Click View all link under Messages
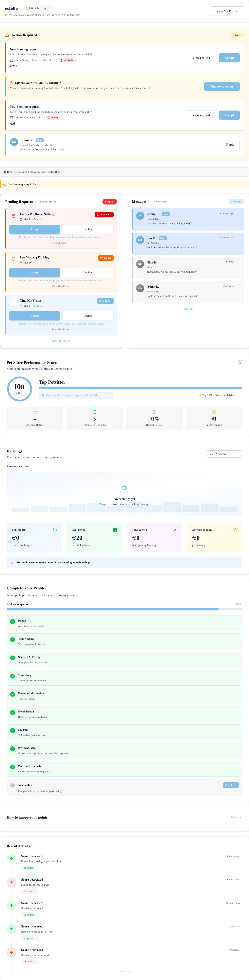 188,309
